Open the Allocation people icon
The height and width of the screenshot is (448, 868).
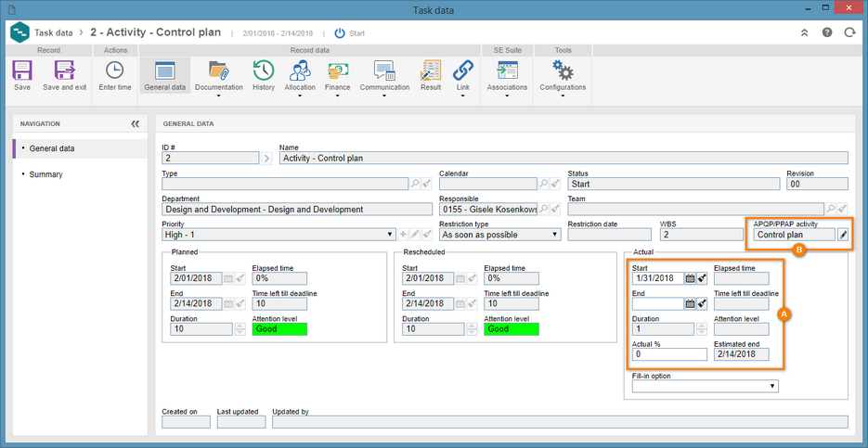[300, 70]
